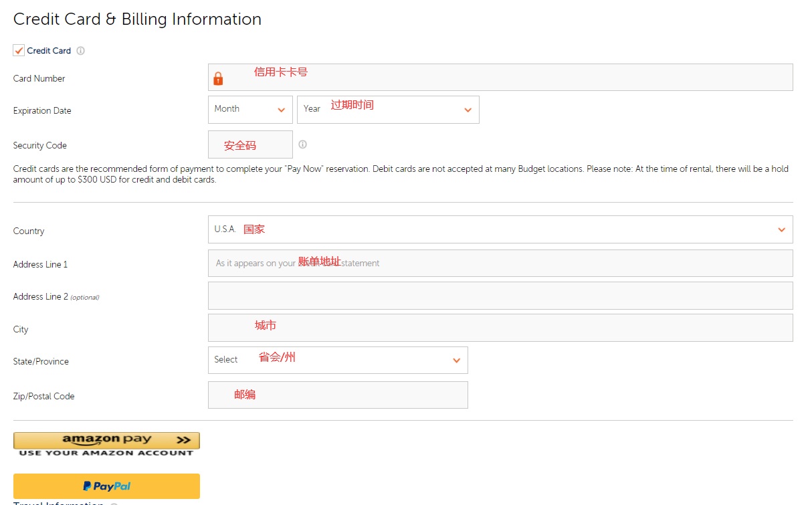
Task: Open the expiration Month dropdown
Action: coord(250,110)
